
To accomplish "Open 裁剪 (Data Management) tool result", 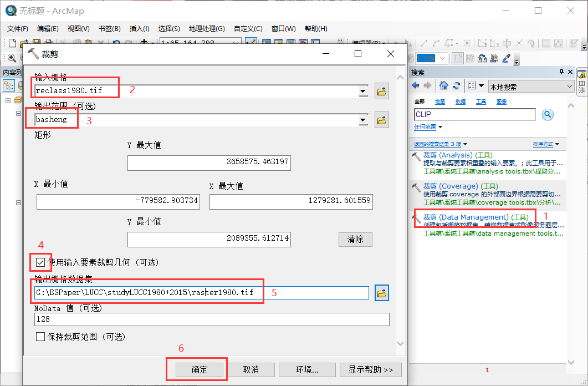I will (475, 217).
